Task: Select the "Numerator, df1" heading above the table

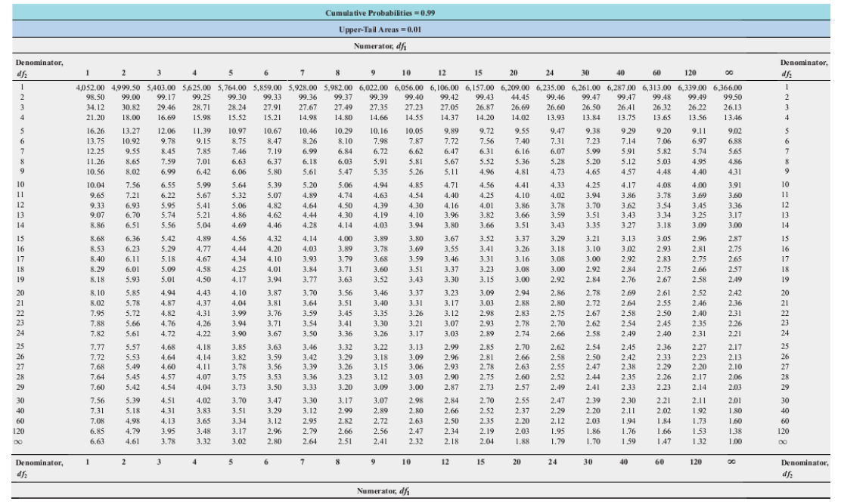Action: coord(380,46)
